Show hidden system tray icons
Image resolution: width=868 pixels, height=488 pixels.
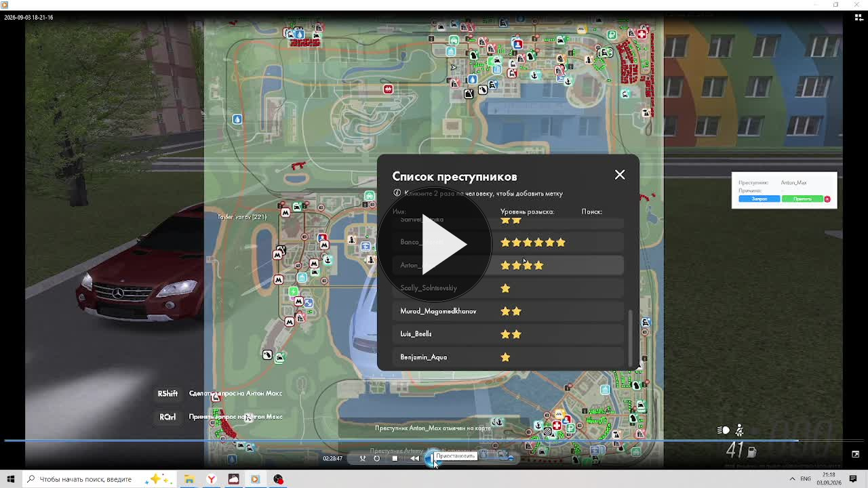tap(792, 479)
